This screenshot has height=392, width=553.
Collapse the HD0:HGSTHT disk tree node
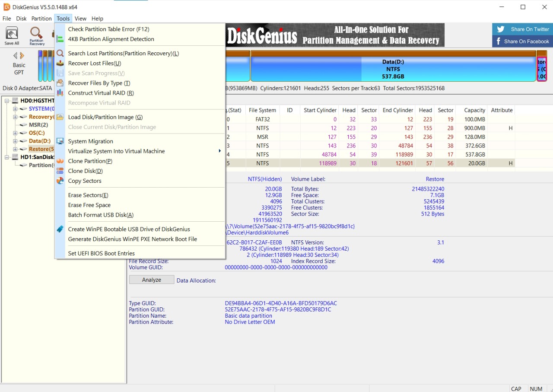7,101
